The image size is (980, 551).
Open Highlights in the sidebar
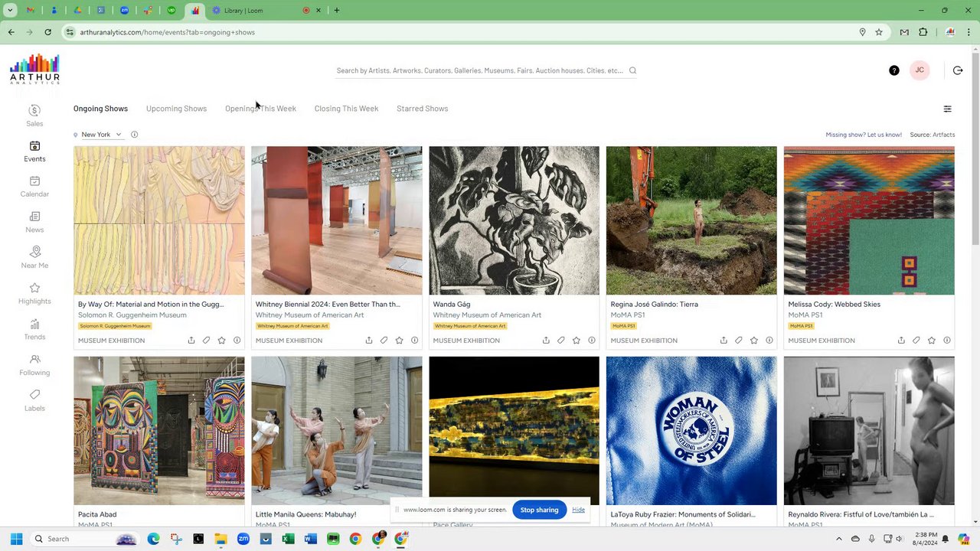(x=34, y=294)
